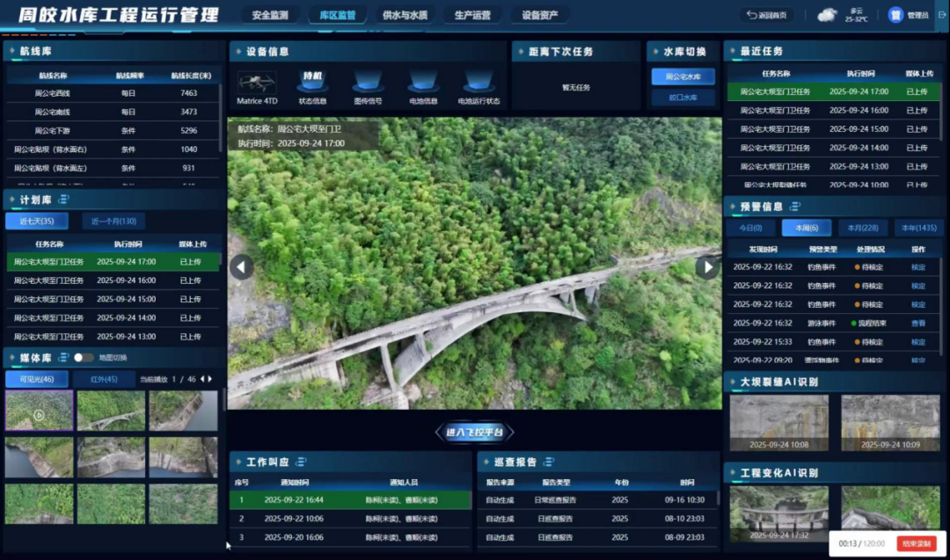Image resolution: width=950 pixels, height=560 pixels.
Task: Select the 周公宅水库 reservoir option
Action: [x=683, y=76]
